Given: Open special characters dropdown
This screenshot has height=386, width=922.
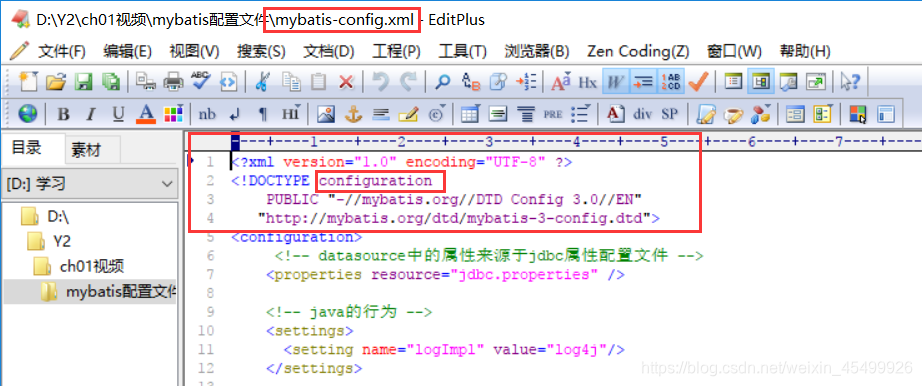Looking at the screenshot, I should pyautogui.click(x=436, y=114).
